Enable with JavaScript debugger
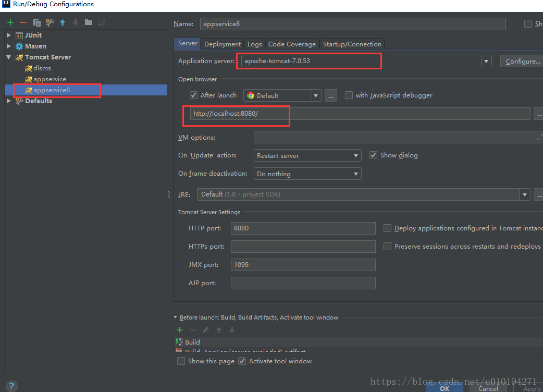The image size is (543, 392). [349, 95]
